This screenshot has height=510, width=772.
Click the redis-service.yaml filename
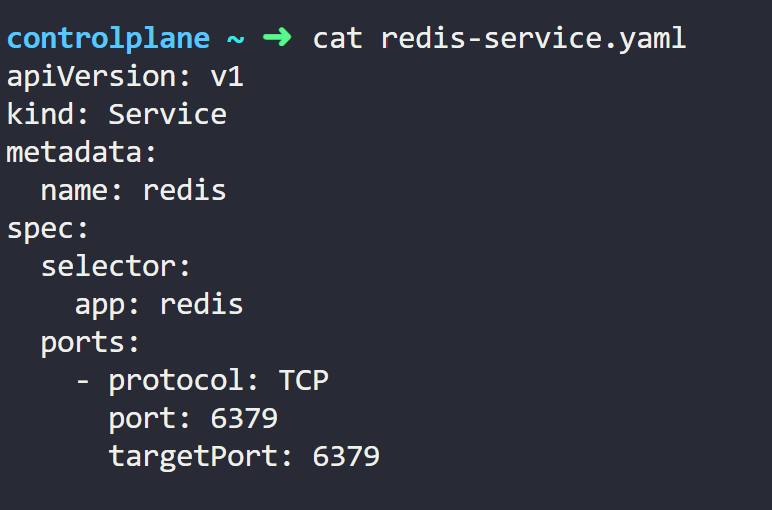pyautogui.click(x=534, y=38)
